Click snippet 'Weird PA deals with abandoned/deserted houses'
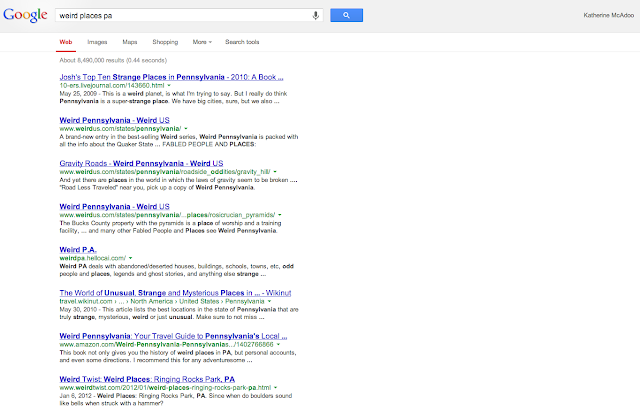 click(176, 270)
